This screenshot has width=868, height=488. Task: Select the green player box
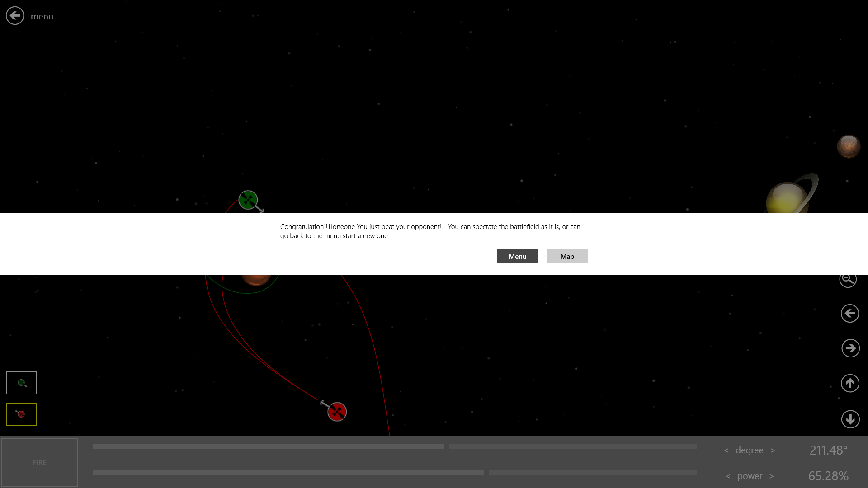coord(21,383)
